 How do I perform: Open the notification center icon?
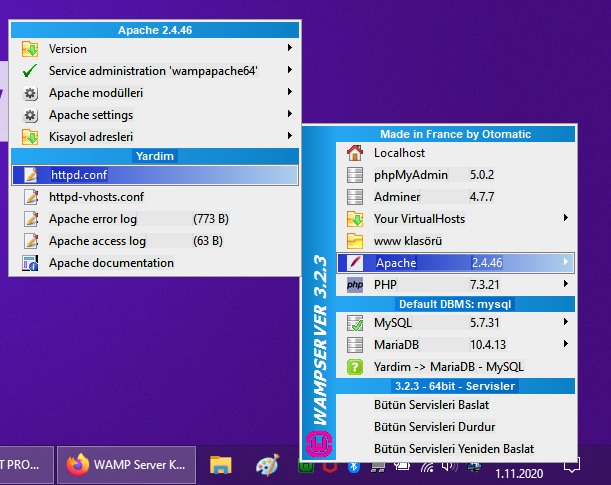point(572,465)
